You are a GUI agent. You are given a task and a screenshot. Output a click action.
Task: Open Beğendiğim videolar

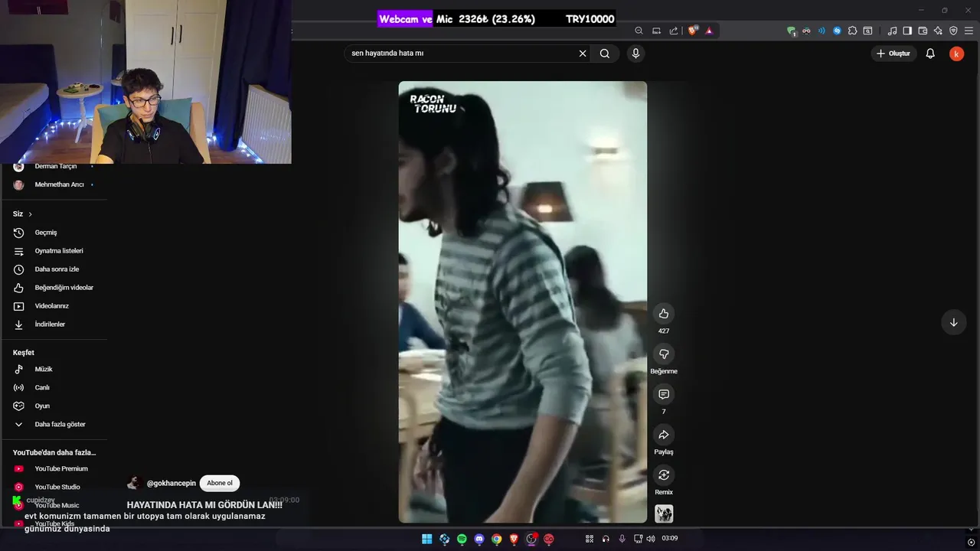(x=54, y=288)
